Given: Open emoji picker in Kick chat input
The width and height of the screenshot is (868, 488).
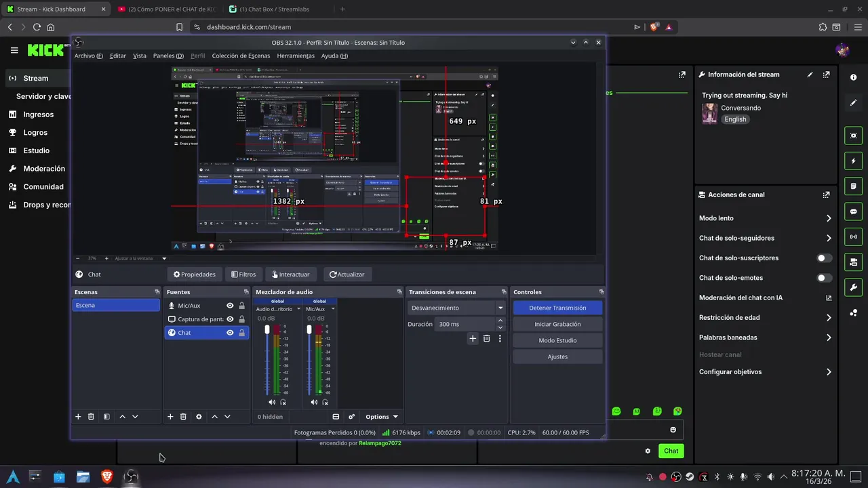Looking at the screenshot, I should tap(673, 430).
